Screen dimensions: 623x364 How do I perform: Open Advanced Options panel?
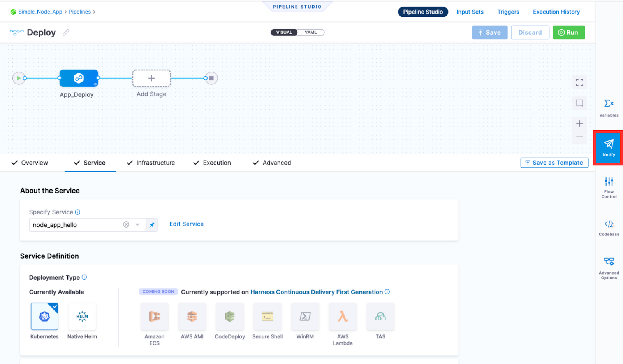(609, 268)
